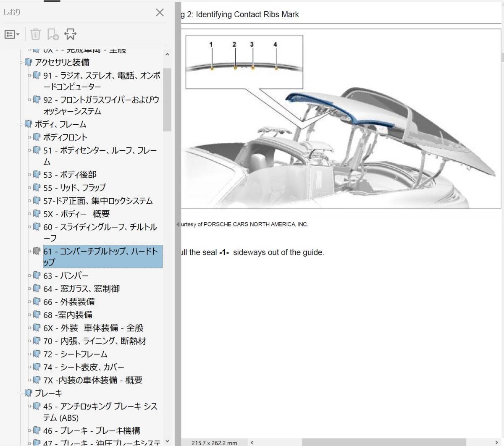Close the bookmarks panel
The image size is (504, 446).
(160, 12)
